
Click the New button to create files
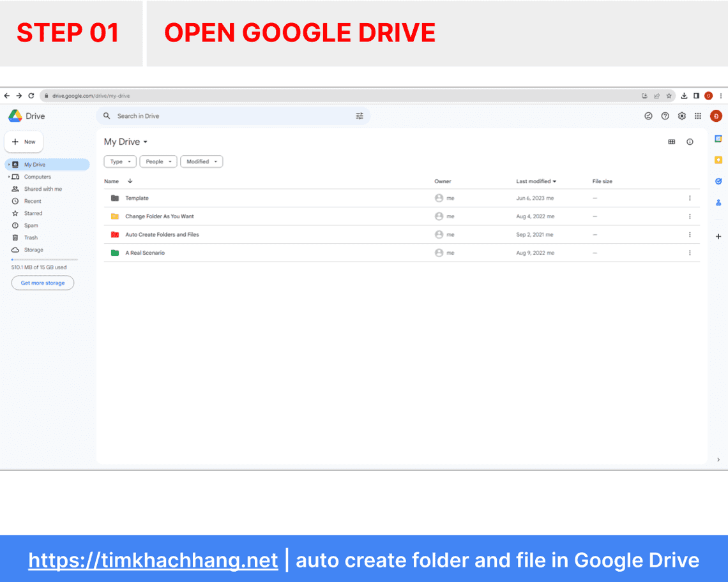coord(24,142)
